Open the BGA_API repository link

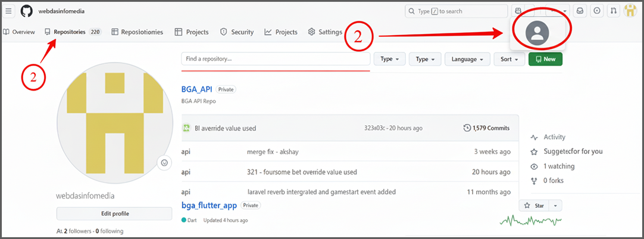(196, 89)
